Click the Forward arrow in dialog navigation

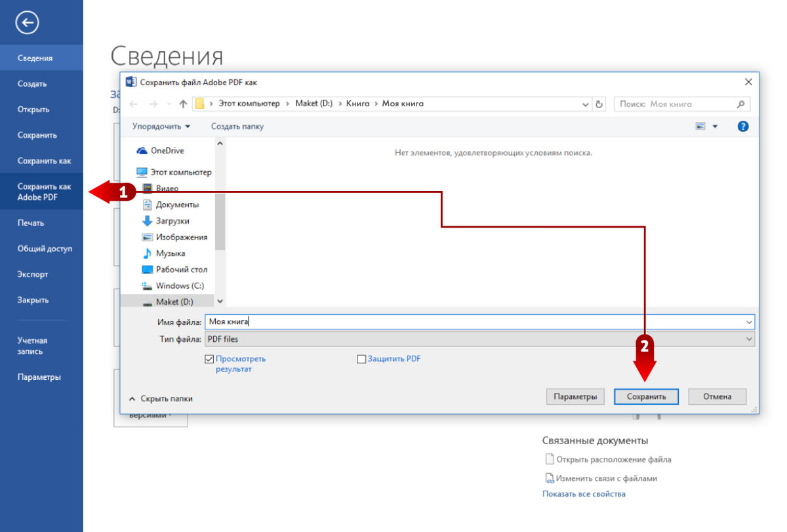[153, 104]
